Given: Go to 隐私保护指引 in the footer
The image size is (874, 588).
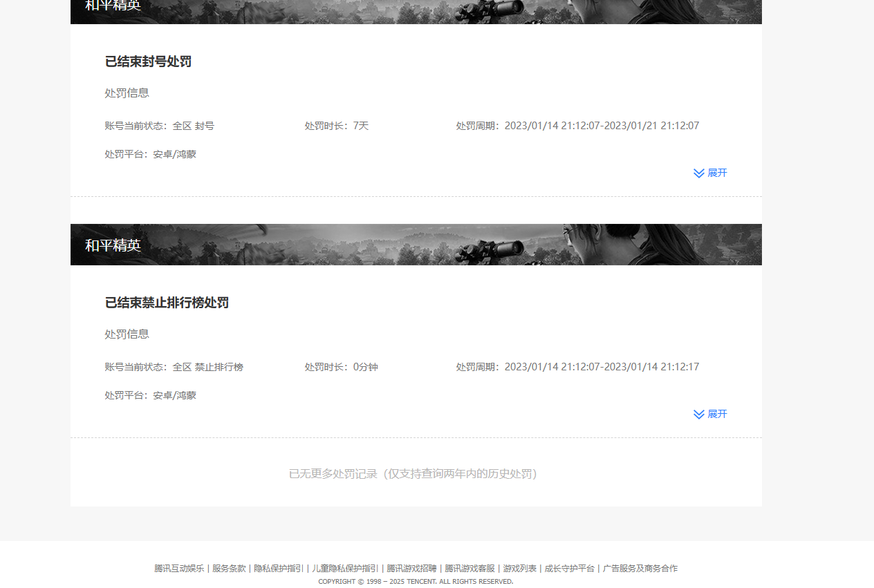Looking at the screenshot, I should pyautogui.click(x=279, y=569).
